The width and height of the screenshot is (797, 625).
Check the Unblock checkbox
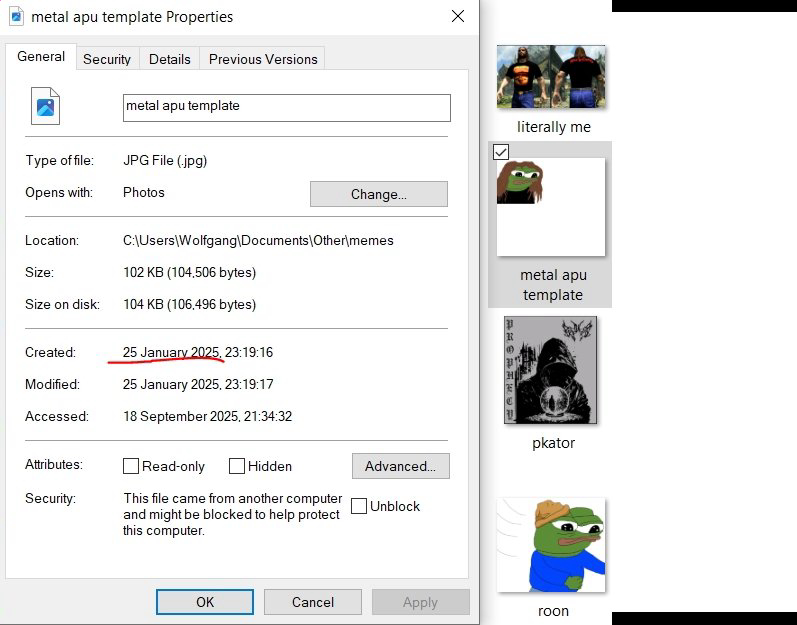point(359,506)
